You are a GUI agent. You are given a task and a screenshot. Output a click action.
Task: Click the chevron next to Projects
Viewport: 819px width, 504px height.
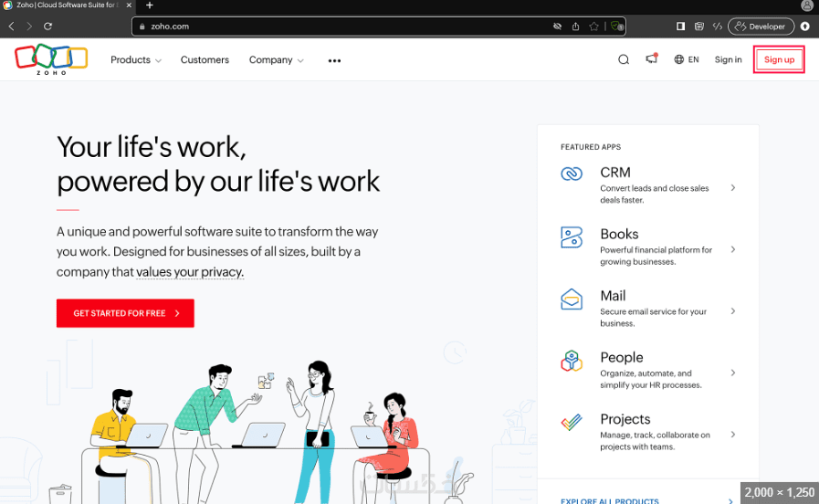click(x=733, y=434)
